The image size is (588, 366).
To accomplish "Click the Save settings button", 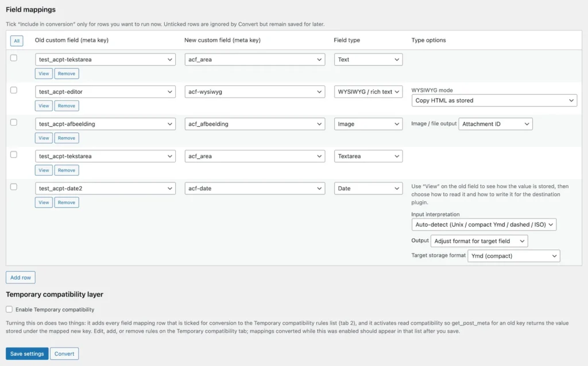I will 27,353.
